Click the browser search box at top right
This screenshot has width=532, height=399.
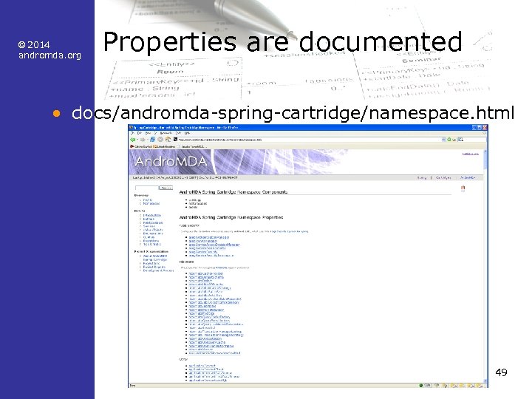tap(471, 140)
